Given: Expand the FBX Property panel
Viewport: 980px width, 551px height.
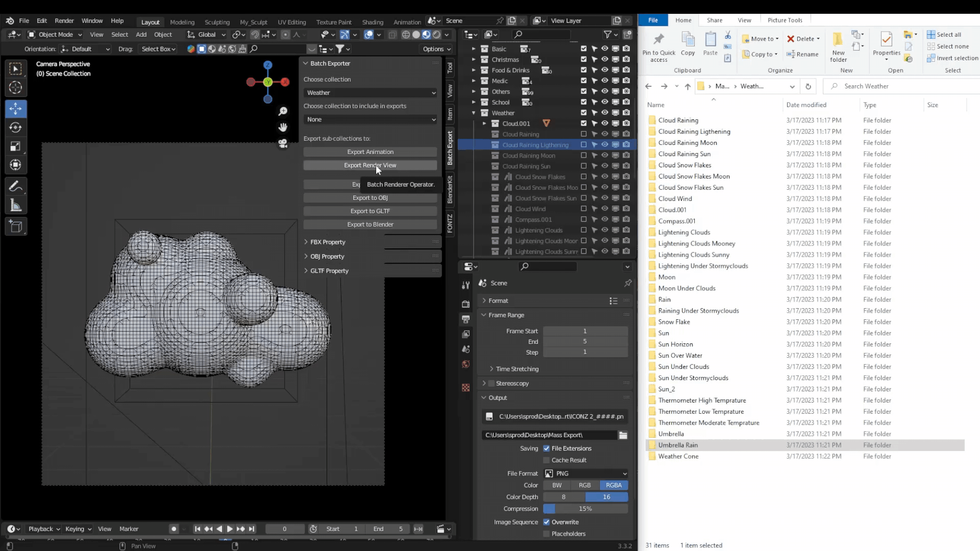Looking at the screenshot, I should (x=328, y=242).
